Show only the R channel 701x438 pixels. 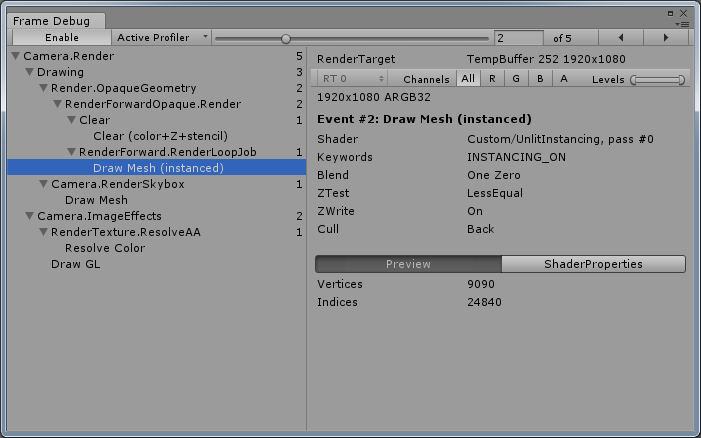pyautogui.click(x=491, y=79)
